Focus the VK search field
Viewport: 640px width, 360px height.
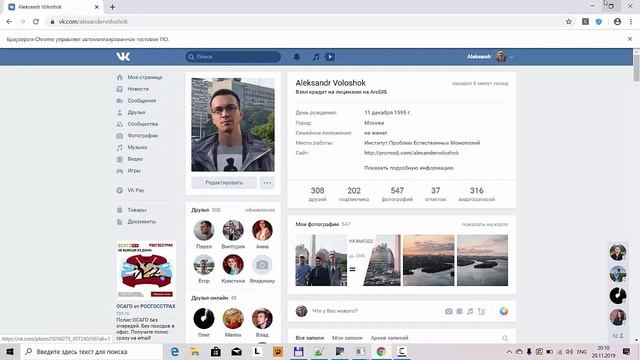pos(233,57)
